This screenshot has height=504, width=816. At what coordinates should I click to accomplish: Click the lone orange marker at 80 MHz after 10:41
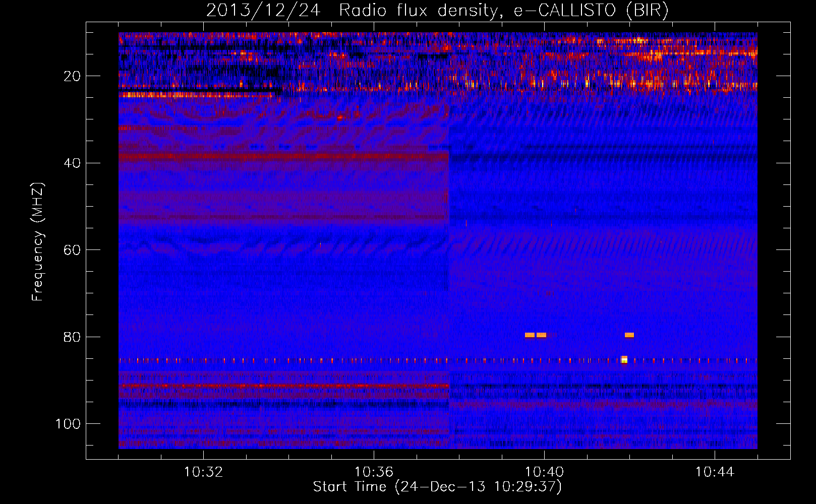(x=629, y=335)
